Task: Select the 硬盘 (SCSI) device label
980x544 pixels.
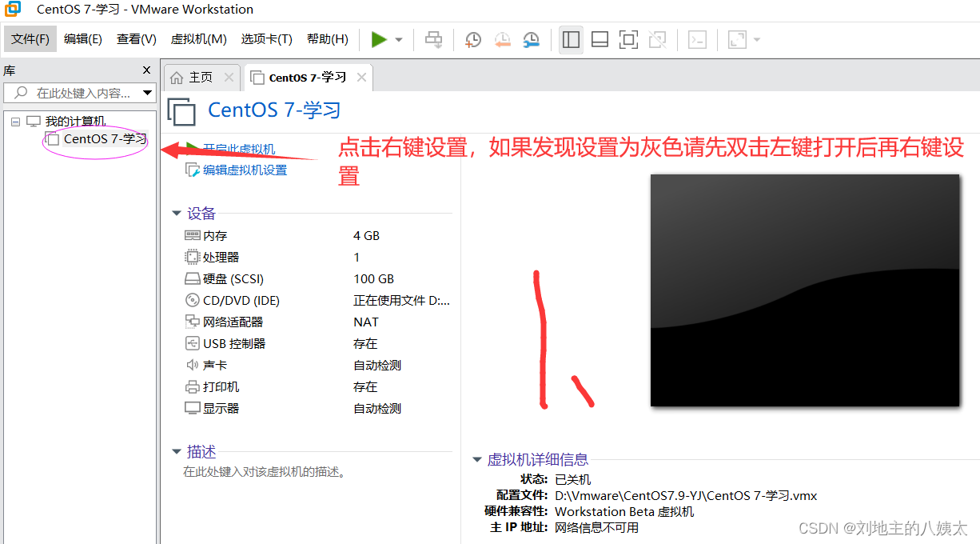Action: [233, 278]
